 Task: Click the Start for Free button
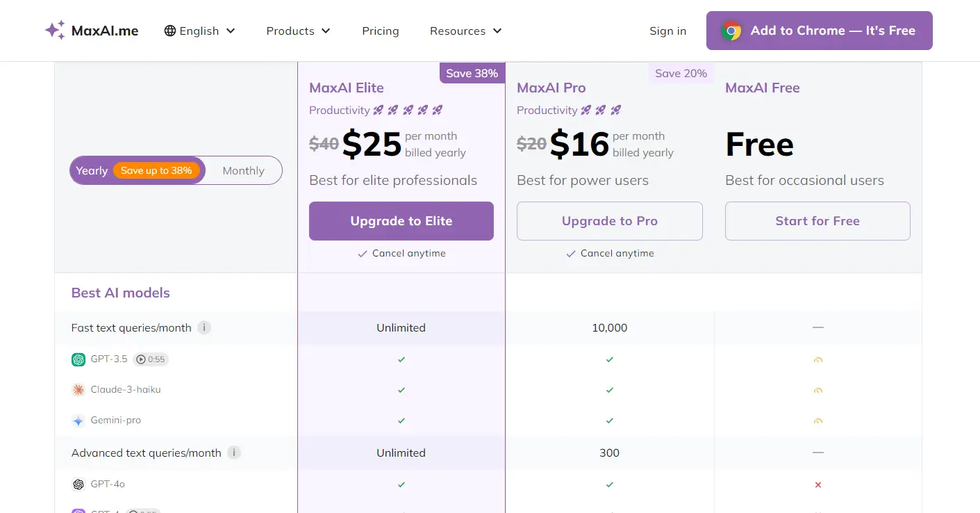(x=817, y=221)
